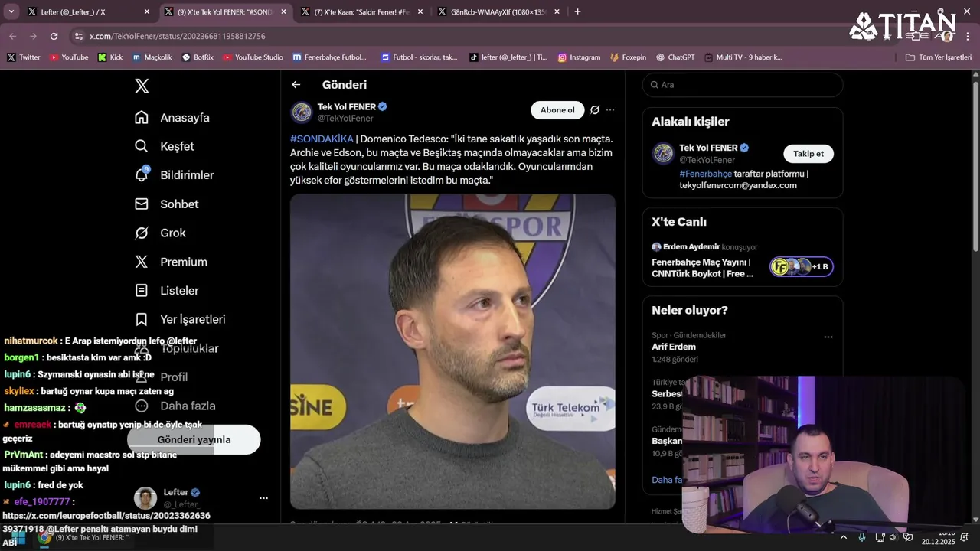Open the Lefter account menu dots
The image size is (980, 551).
(x=263, y=498)
